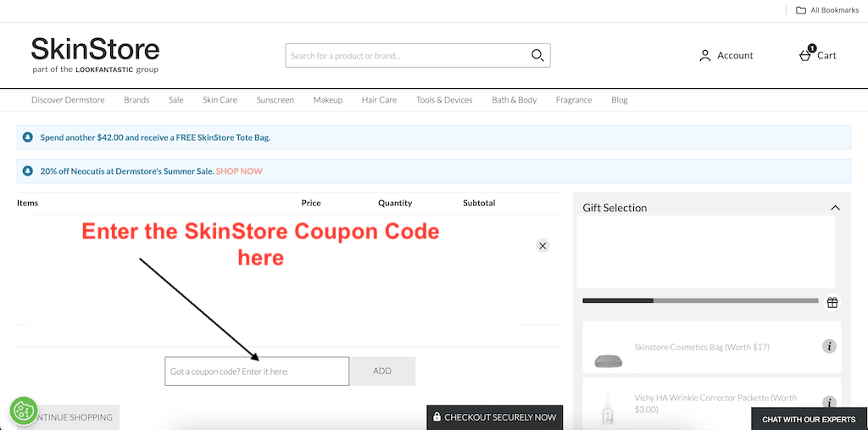
Task: Click SHOP NOW in Neocutis banner
Action: [x=239, y=171]
